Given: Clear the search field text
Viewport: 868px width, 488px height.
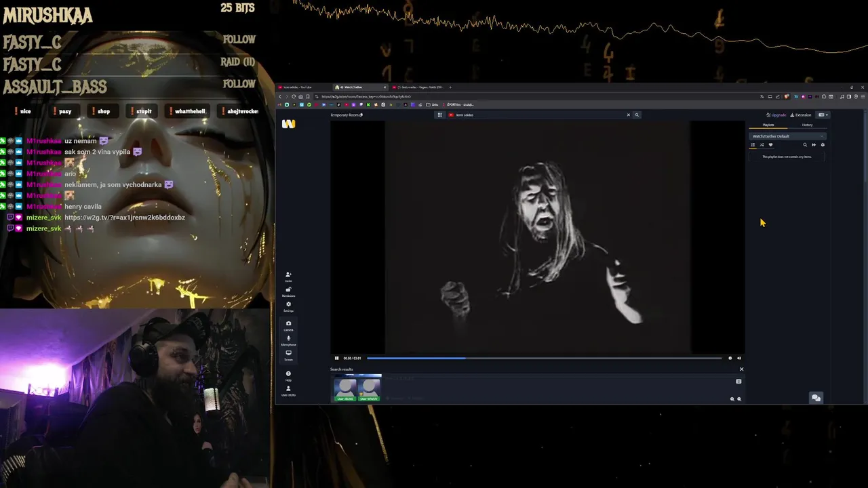Looking at the screenshot, I should pyautogui.click(x=628, y=115).
